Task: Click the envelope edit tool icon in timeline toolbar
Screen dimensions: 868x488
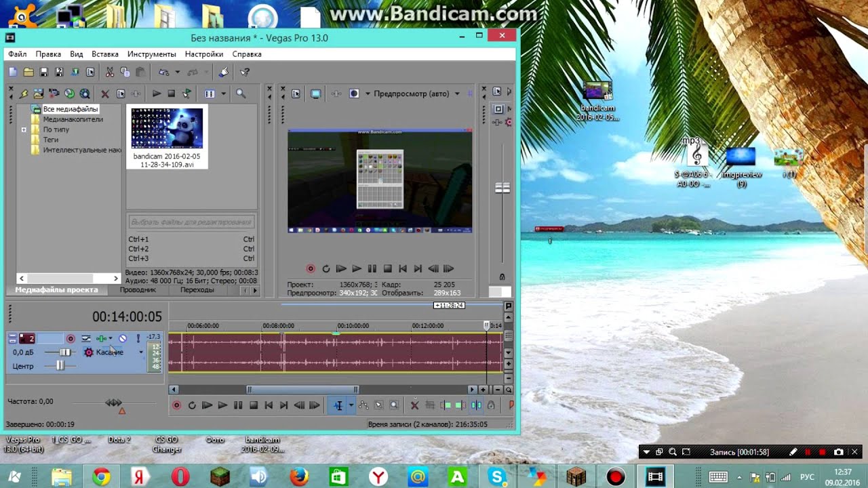Action: [x=363, y=405]
